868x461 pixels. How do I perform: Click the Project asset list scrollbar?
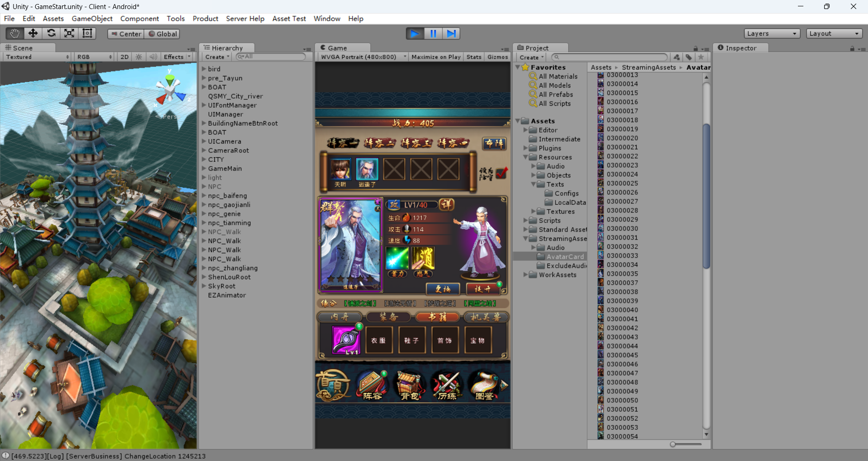(706, 196)
